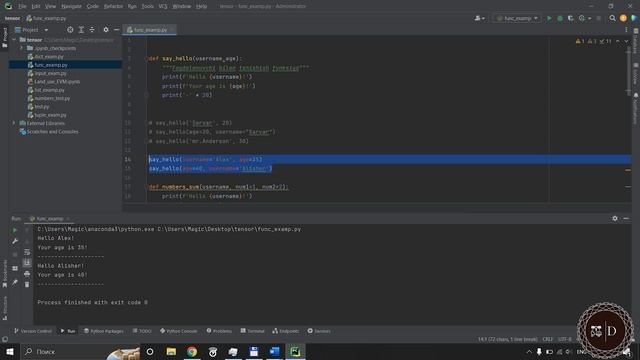This screenshot has width=640, height=360.
Task: Expand all items in Project panel
Action: (81, 30)
